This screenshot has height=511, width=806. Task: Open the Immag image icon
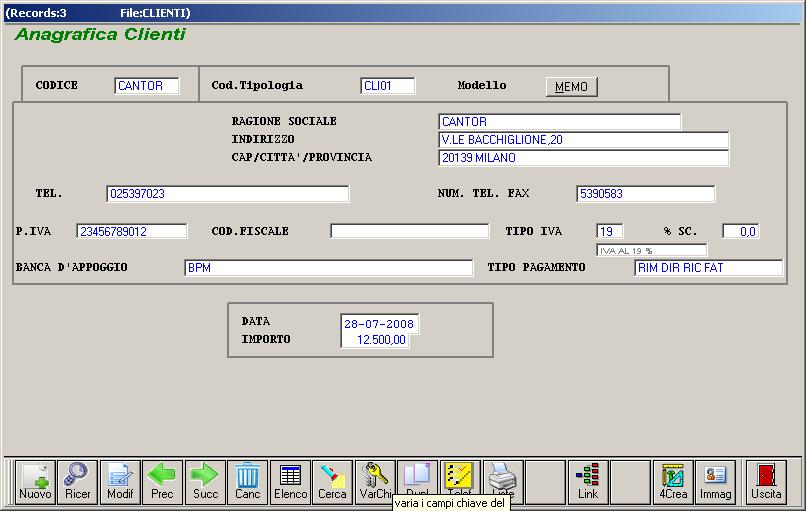(x=716, y=482)
